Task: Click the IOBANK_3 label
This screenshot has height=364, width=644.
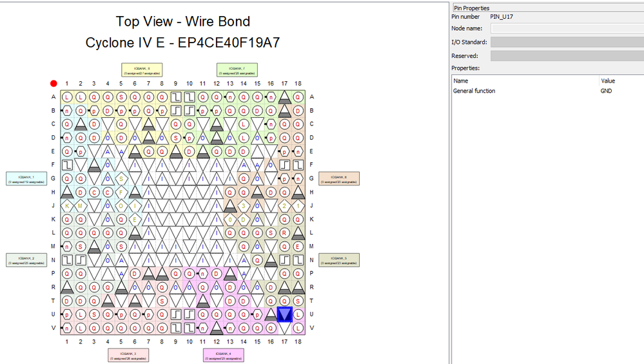Action: [x=128, y=356]
